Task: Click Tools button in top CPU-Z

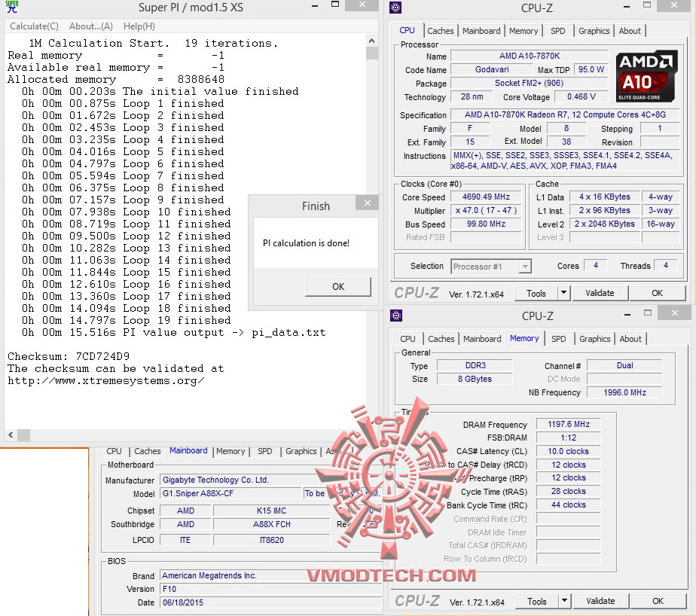Action: (x=536, y=294)
